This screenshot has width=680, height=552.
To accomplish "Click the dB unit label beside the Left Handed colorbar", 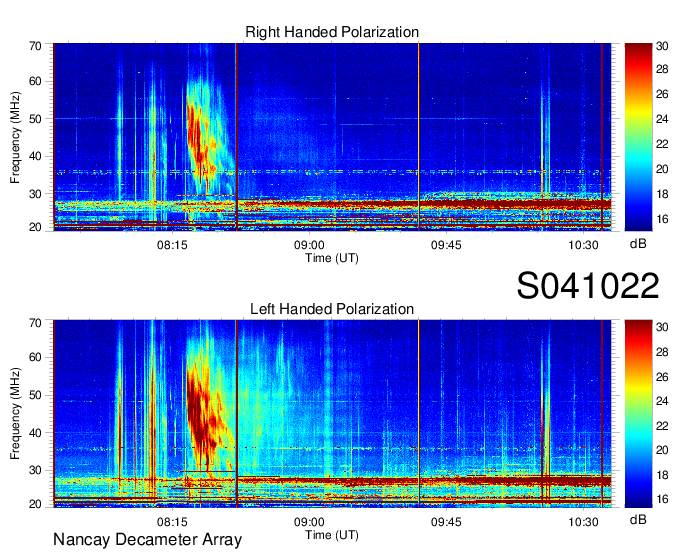I will coord(638,519).
